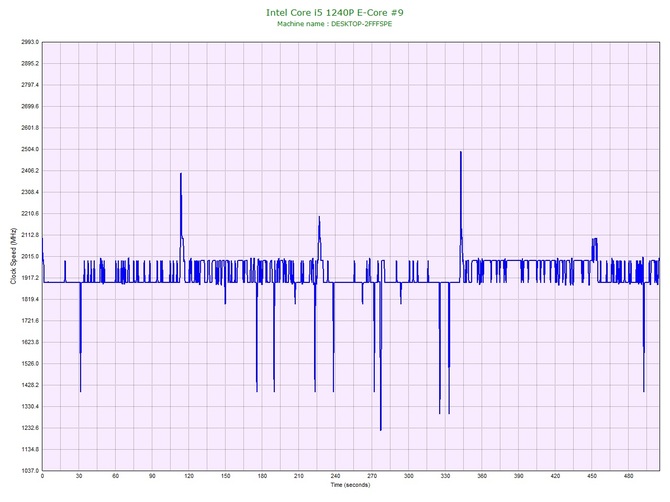670x502 pixels.
Task: Click the 2504.0 y-axis value
Action: pyautogui.click(x=30, y=150)
